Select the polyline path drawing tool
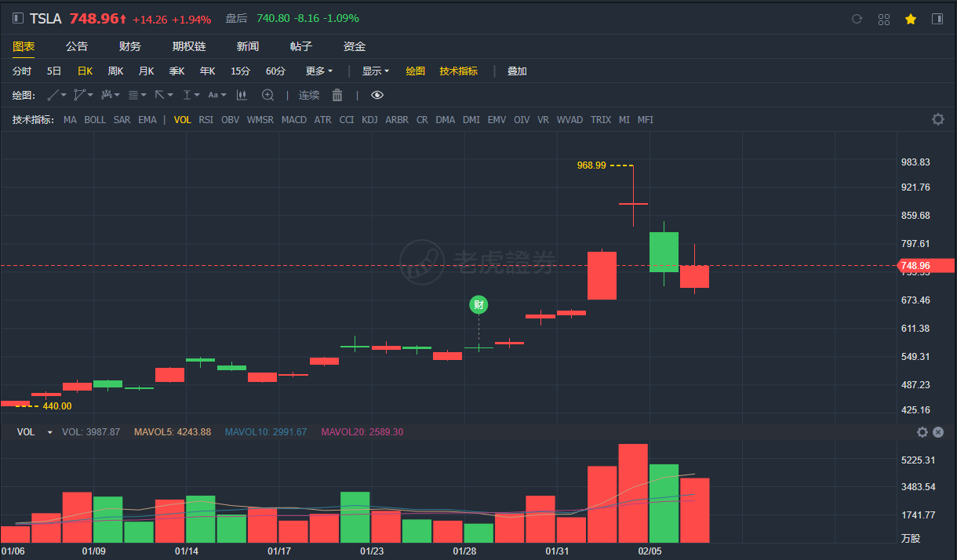 click(79, 95)
